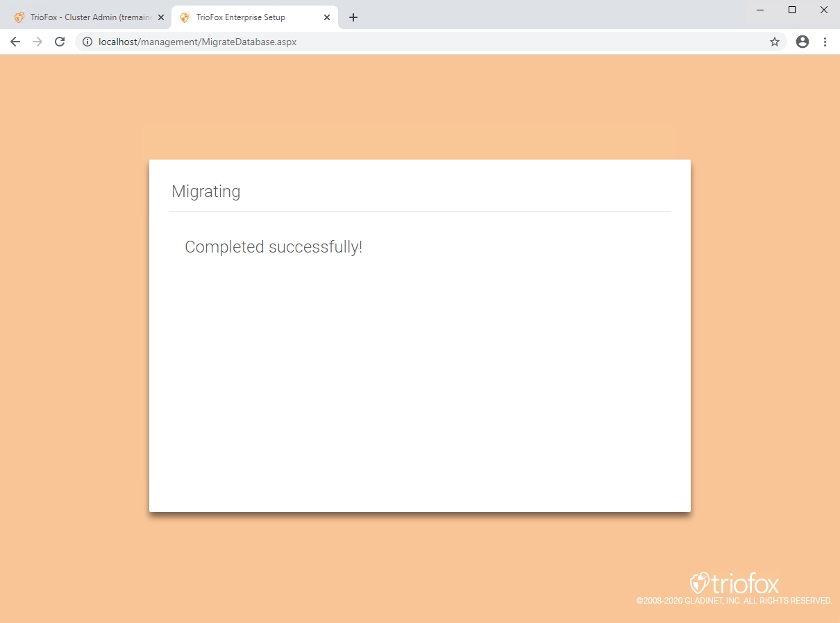Close the TrioFox - Cluster Admin tab
This screenshot has height=623, width=840.
[x=161, y=17]
